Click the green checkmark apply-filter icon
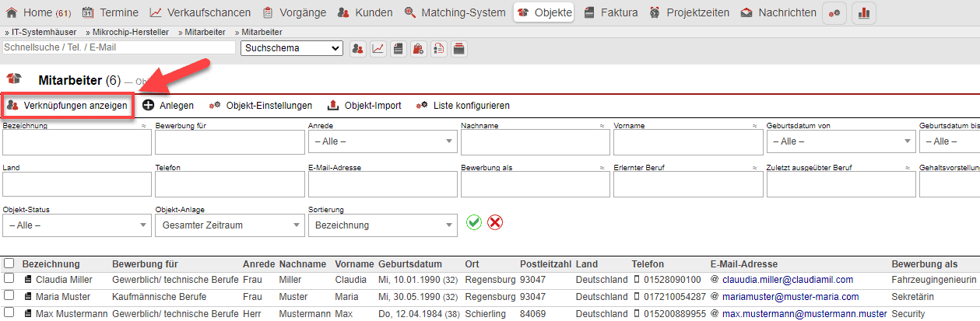This screenshot has height=321, width=980. click(474, 222)
